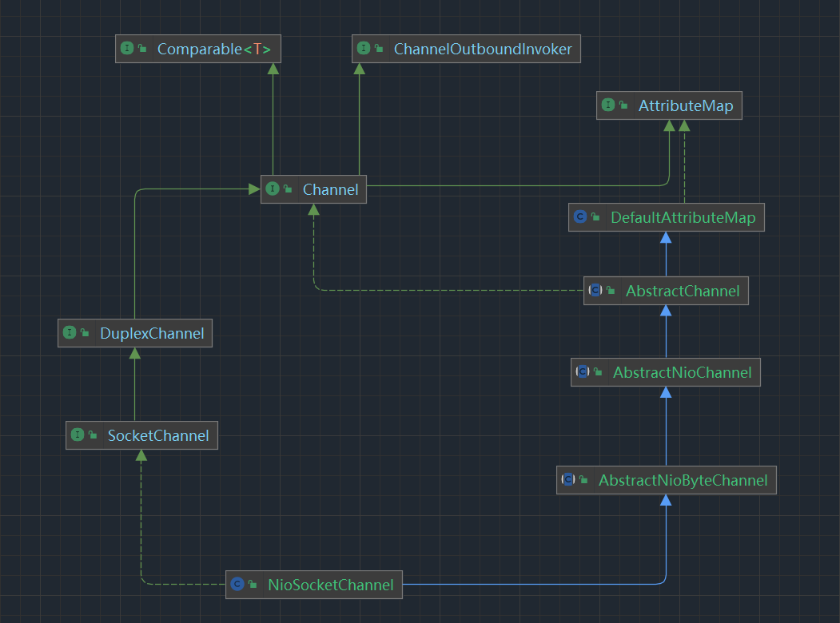Click the visibility lock icon on AttributeMap

click(623, 106)
